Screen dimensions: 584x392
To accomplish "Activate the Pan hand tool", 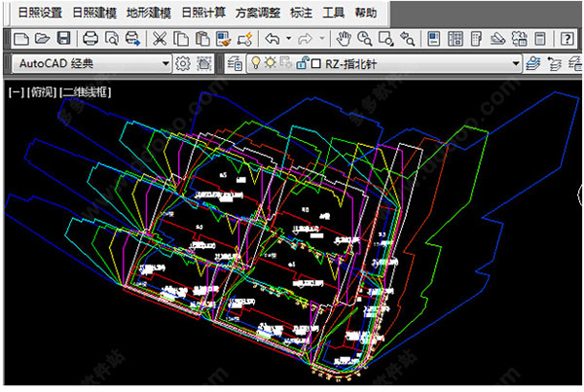I will point(344,39).
